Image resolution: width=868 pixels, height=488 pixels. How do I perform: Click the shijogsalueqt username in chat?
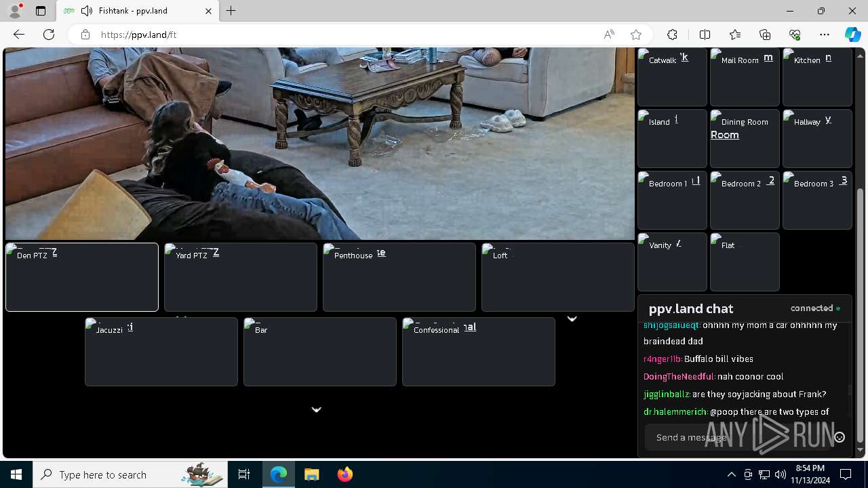[x=671, y=325]
